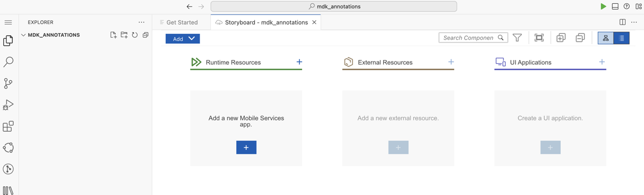
Task: Click the plus next to Runtime Resources
Action: tap(299, 62)
